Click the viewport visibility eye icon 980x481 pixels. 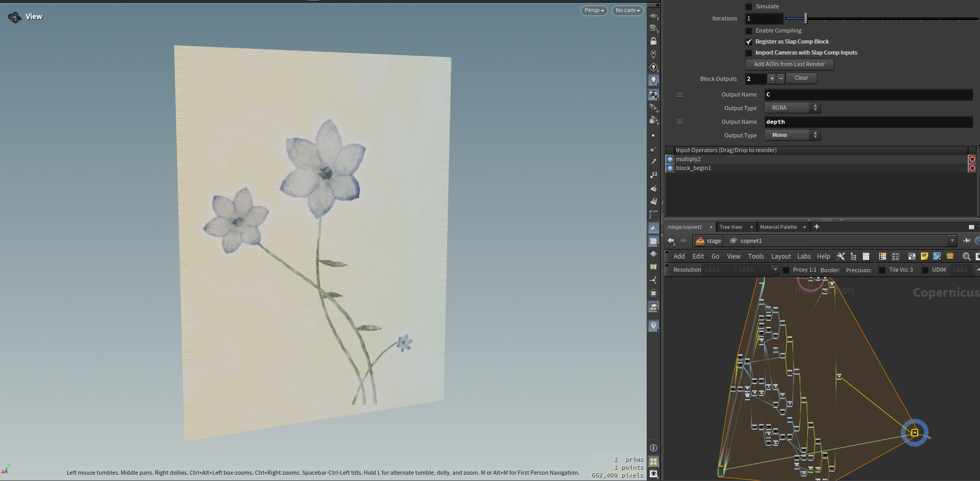click(654, 474)
